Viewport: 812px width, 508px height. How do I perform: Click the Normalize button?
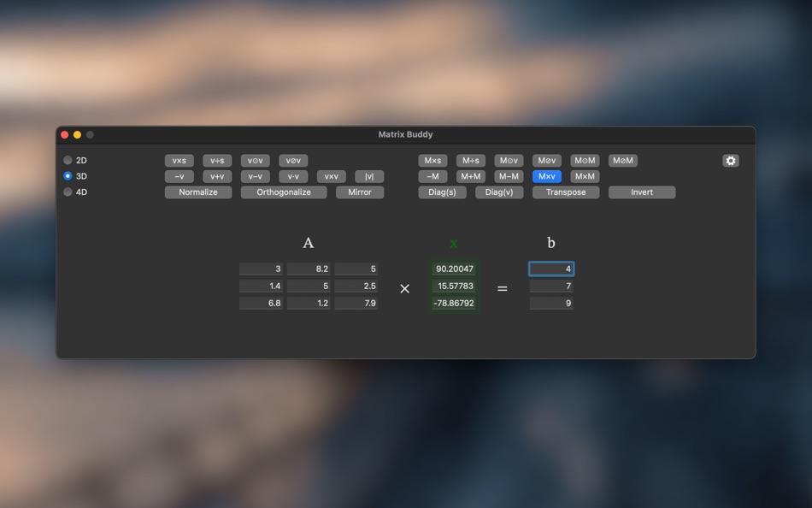(x=198, y=192)
